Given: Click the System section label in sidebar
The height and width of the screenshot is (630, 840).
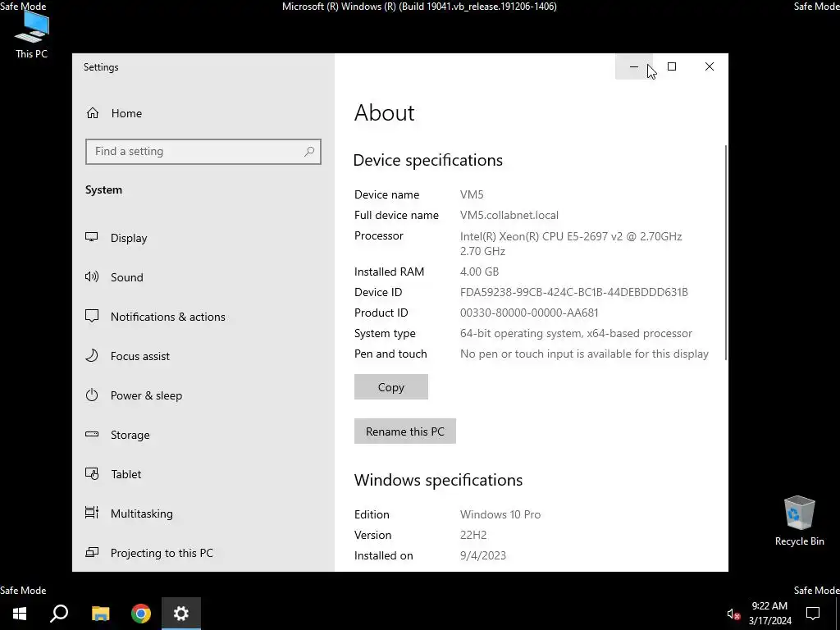Looking at the screenshot, I should click(103, 189).
